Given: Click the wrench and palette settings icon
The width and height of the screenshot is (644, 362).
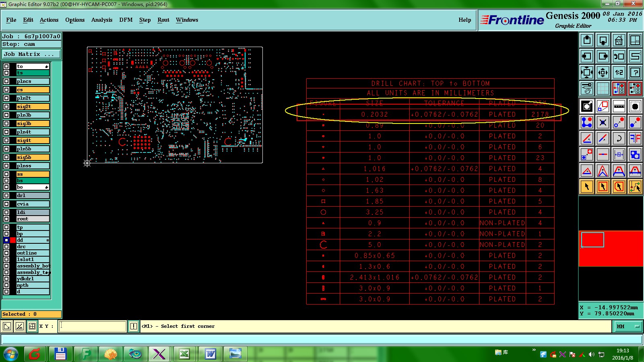Looking at the screenshot, I should coord(587,88).
